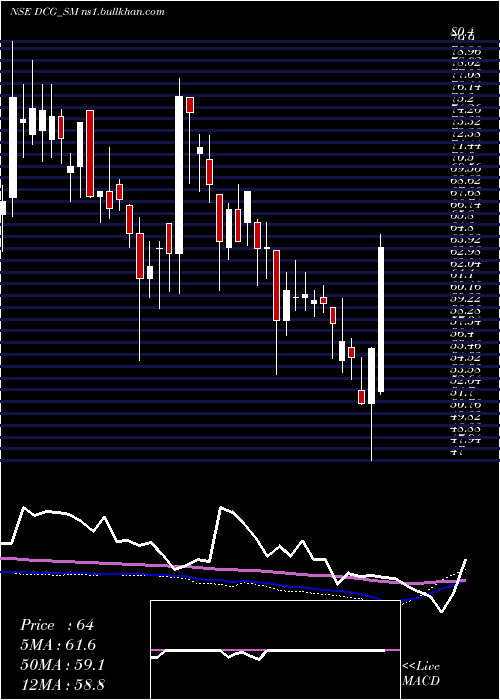500x700 pixels.
Task: Click the NSE DCG_SM chart title text
Action: [87, 11]
